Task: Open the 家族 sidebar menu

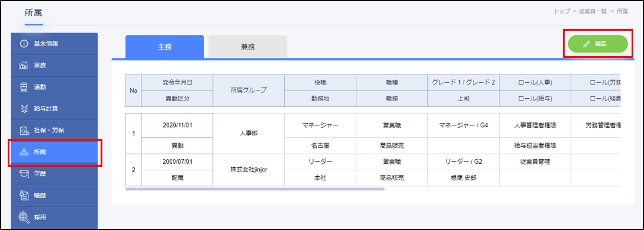Action: coord(54,65)
